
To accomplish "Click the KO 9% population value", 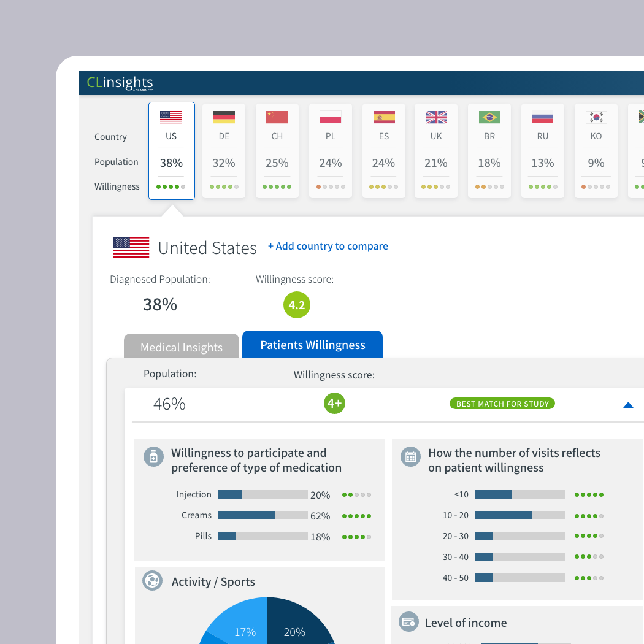I will point(596,163).
